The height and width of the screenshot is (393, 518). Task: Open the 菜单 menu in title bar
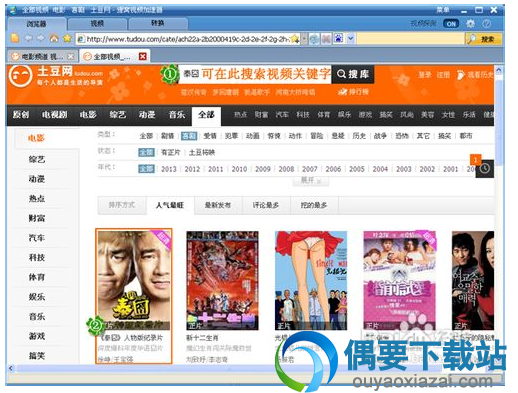pos(443,10)
